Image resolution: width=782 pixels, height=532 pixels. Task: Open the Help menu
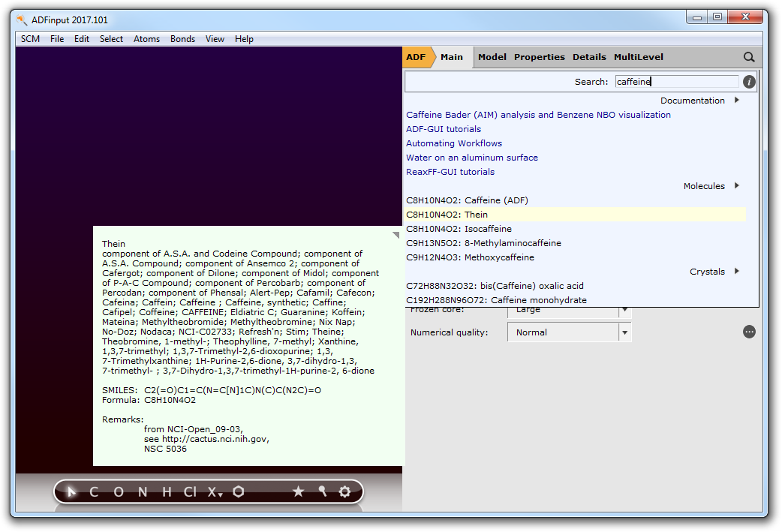tap(245, 39)
